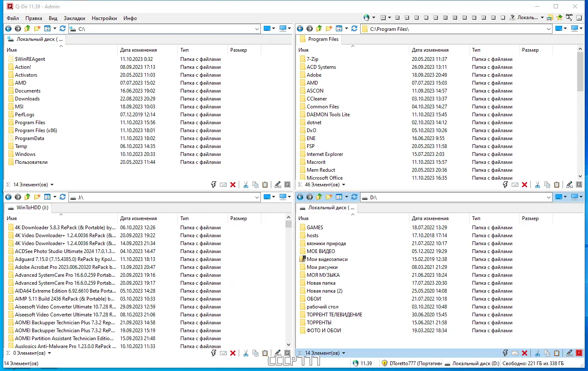The image size is (588, 371).
Task: Open the Локаль... dropdown in main toolbar
Action: [542, 18]
